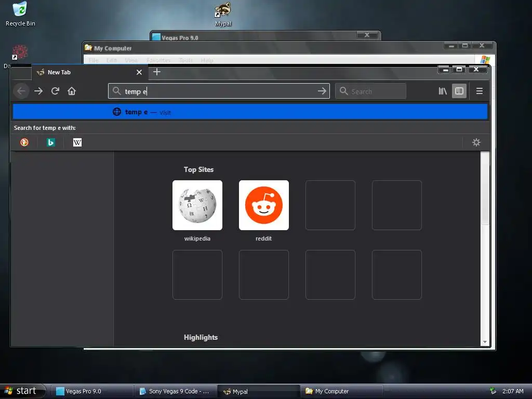Click the Search box in the toolbar
This screenshot has width=532, height=399.
(x=370, y=91)
